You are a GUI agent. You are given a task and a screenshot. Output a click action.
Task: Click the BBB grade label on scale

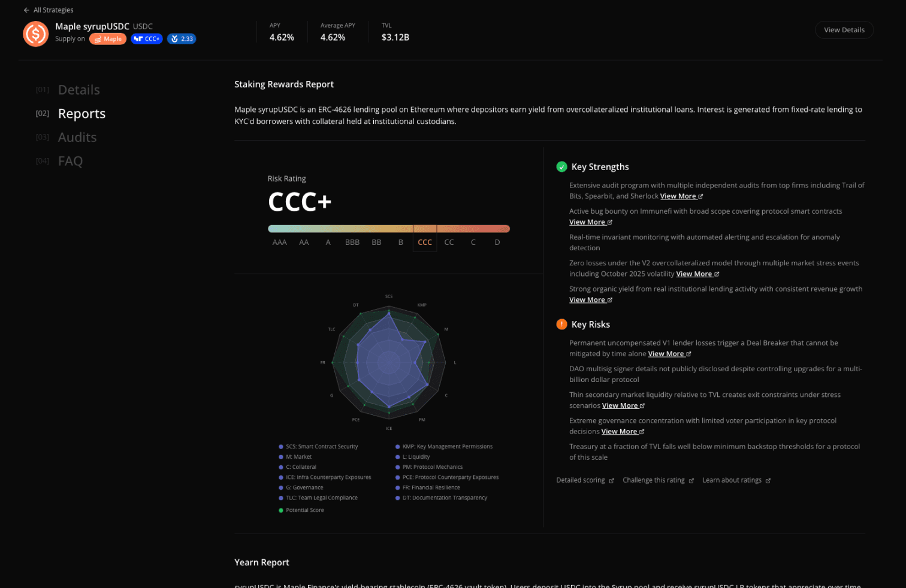click(x=352, y=243)
